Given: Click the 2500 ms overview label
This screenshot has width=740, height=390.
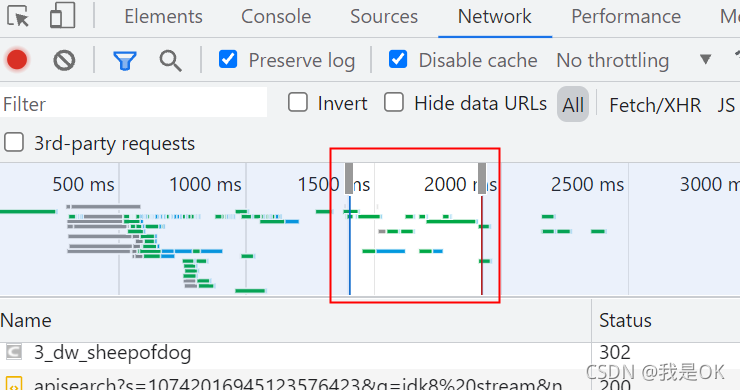Looking at the screenshot, I should click(x=587, y=184).
